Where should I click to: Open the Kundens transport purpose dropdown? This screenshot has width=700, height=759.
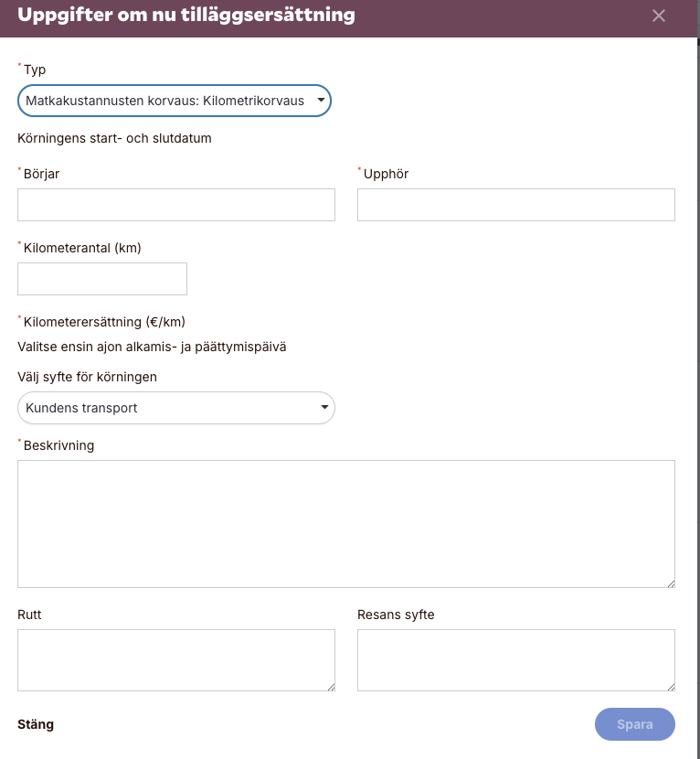click(176, 408)
